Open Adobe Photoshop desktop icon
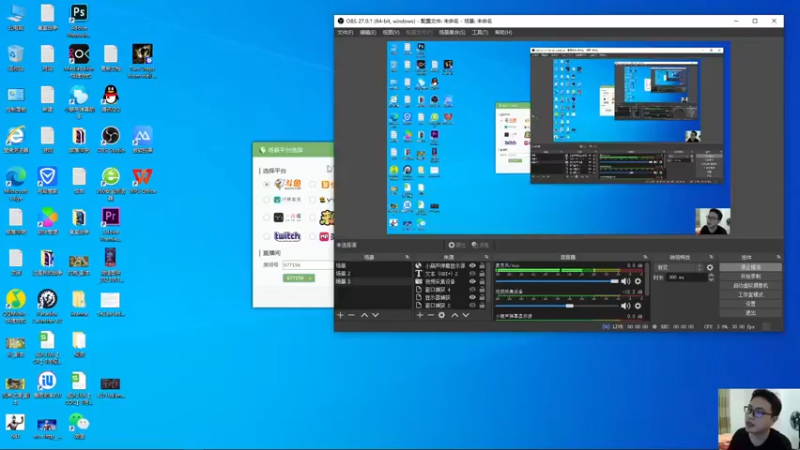Screen dimensions: 800x450 [79, 21]
